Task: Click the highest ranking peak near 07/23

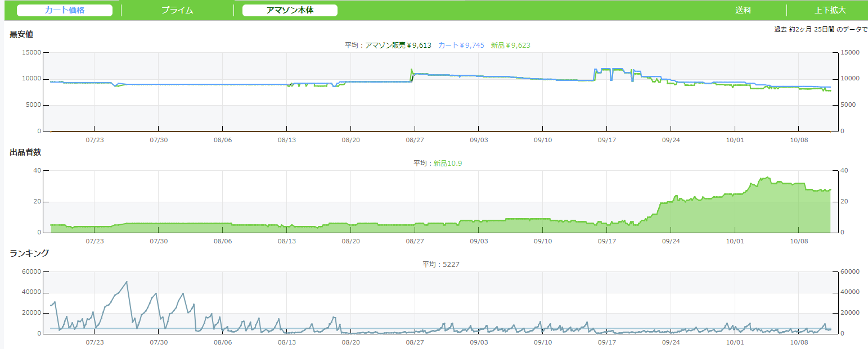Action: tap(127, 282)
